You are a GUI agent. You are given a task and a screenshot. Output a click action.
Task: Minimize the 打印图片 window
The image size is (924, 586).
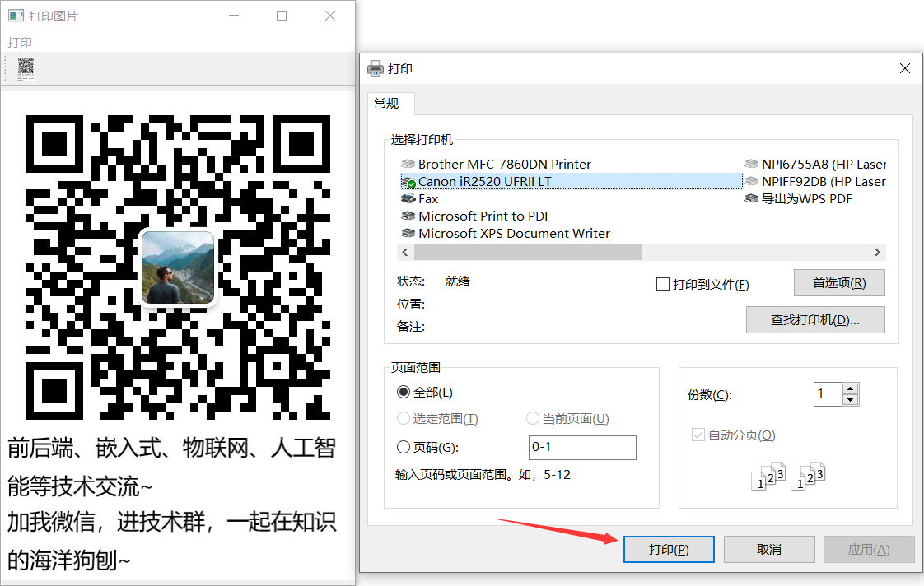pyautogui.click(x=234, y=16)
